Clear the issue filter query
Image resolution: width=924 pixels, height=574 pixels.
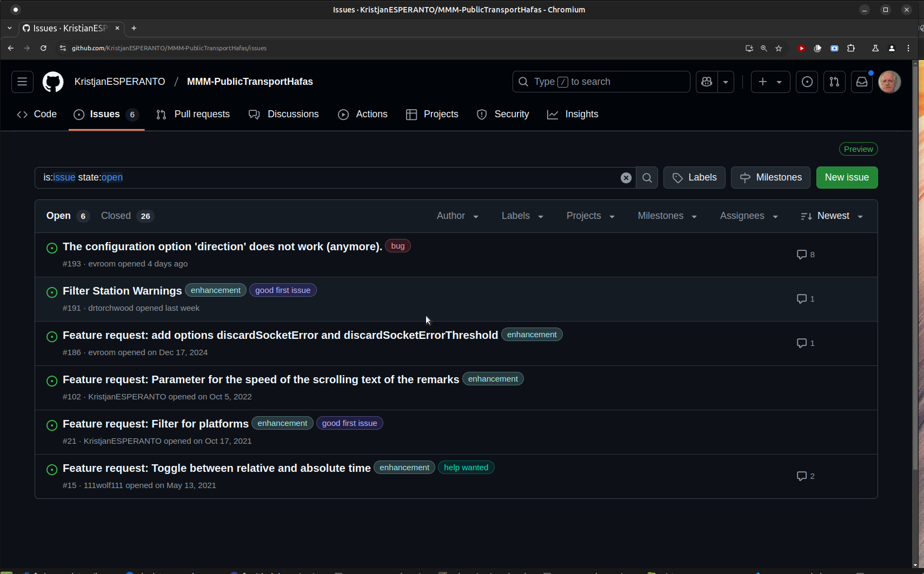point(626,178)
